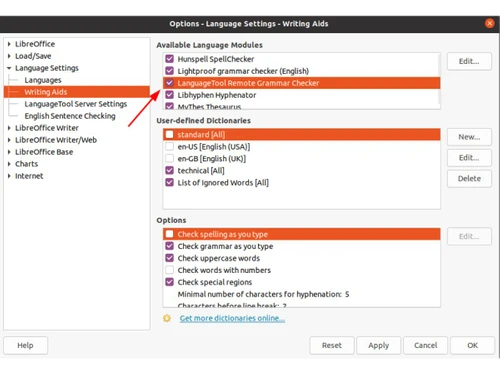Screen dimensions: 500x375
Task: Toggle List of Ignored Words checkbox
Action: [169, 182]
